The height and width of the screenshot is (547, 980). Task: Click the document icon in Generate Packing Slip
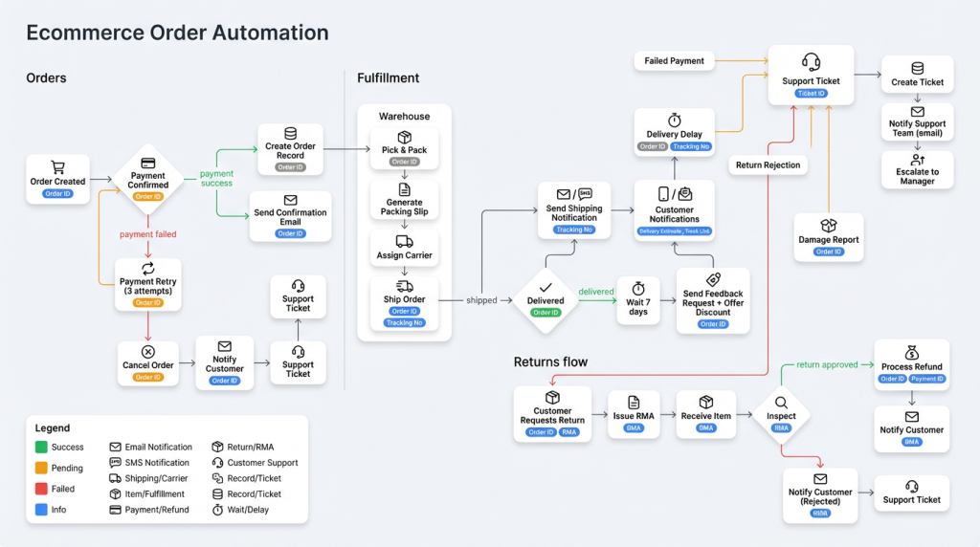coord(404,190)
